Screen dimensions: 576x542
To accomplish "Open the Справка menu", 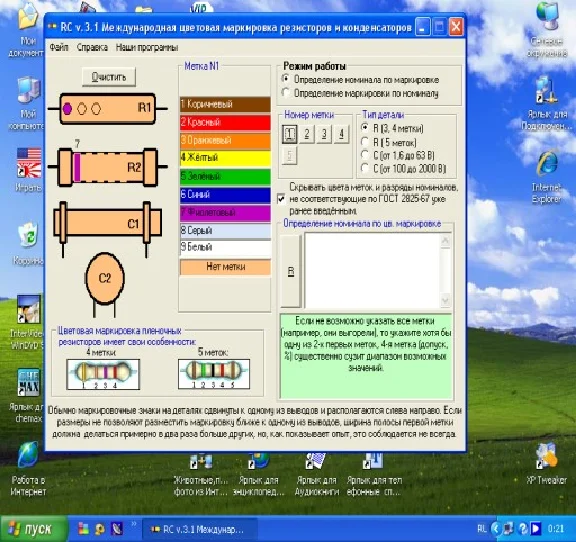I will point(92,47).
